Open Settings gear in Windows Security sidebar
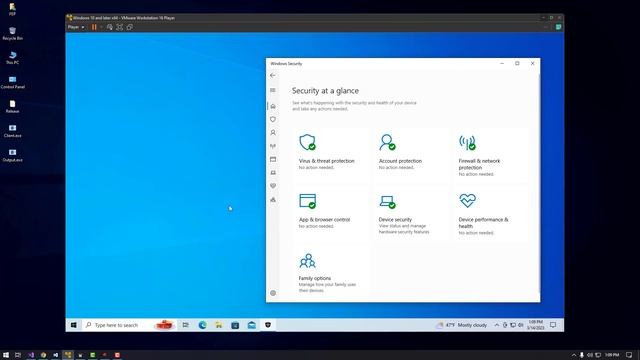Screen dimensions: 640x360 273,293
